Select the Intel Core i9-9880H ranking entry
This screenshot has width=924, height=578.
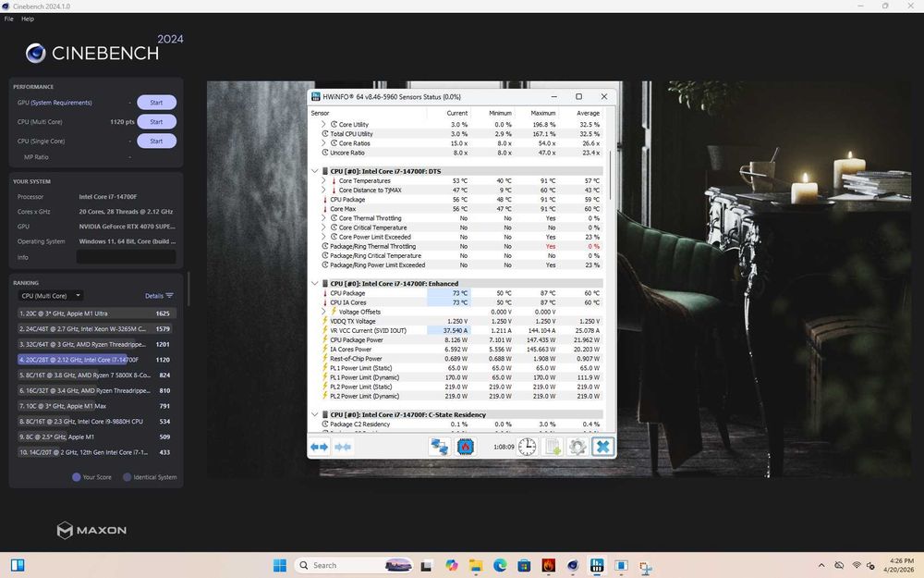click(x=96, y=422)
